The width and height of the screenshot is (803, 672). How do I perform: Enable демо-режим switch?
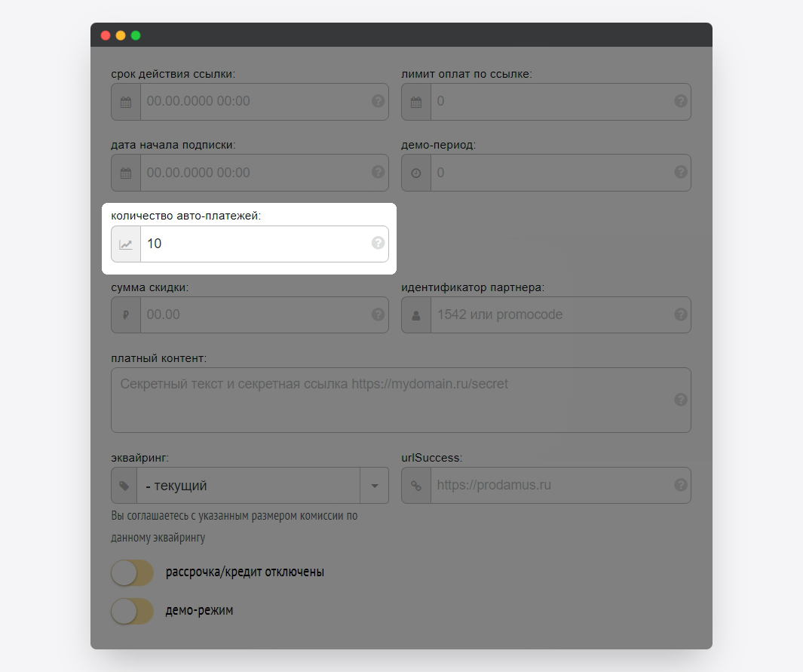click(132, 611)
